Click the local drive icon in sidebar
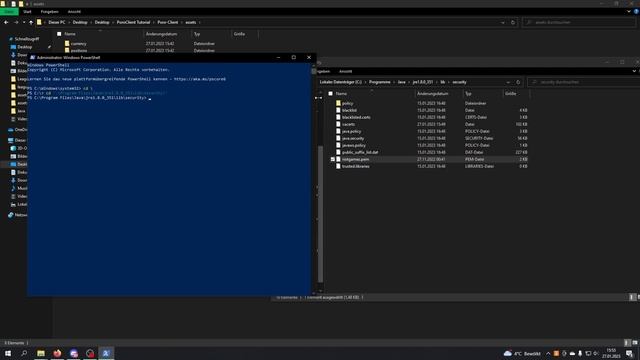 (x=13, y=204)
